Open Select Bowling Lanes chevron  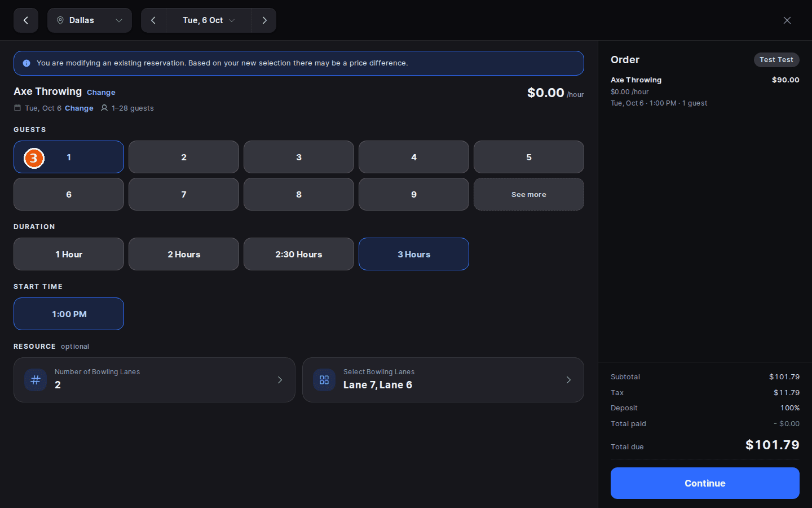pos(568,380)
